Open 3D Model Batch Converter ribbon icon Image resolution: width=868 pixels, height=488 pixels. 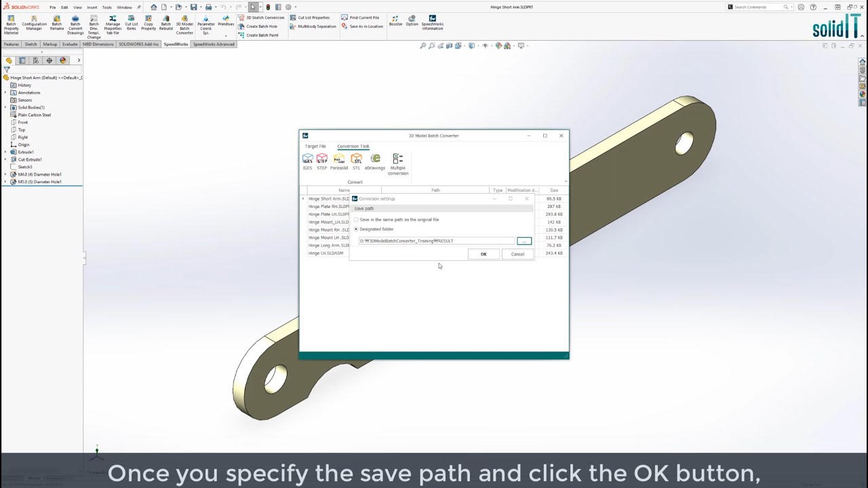pyautogui.click(x=184, y=24)
